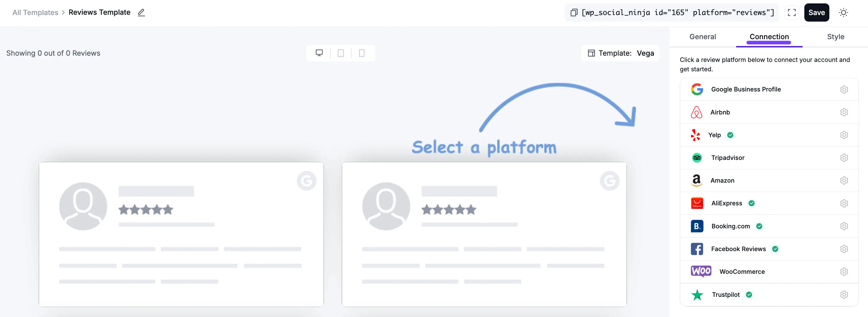Select the Amazon platform
The width and height of the screenshot is (868, 317).
click(722, 180)
